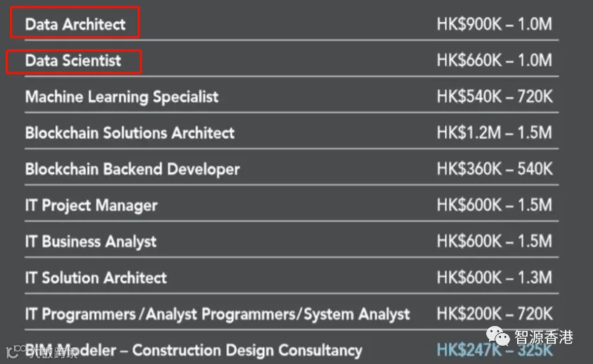Select the red-boxed Data Scientist title
The width and height of the screenshot is (593, 364).
pyautogui.click(x=73, y=60)
